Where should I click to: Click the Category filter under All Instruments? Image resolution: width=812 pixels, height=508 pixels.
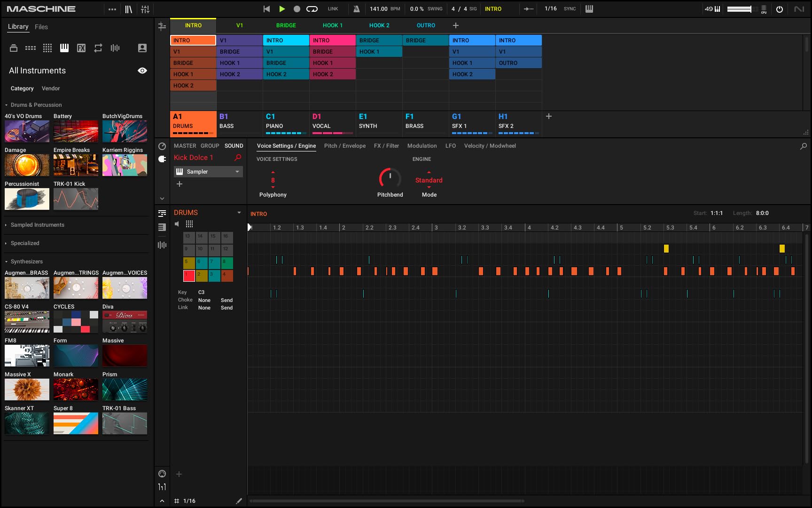(22, 88)
